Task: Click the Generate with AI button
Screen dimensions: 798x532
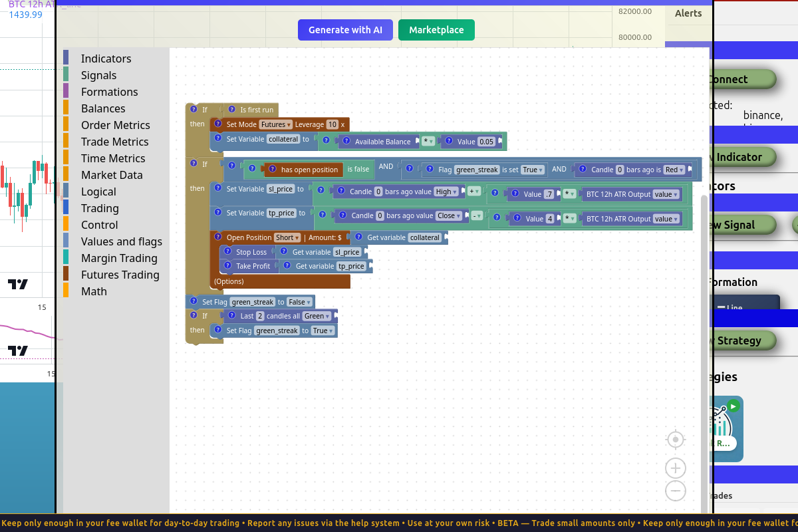Action: (345, 30)
